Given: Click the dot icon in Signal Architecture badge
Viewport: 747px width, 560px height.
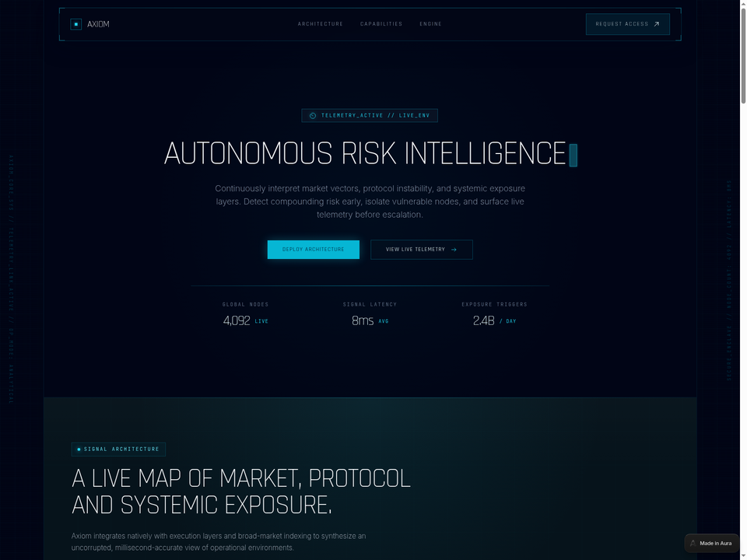Looking at the screenshot, I should 79,449.
